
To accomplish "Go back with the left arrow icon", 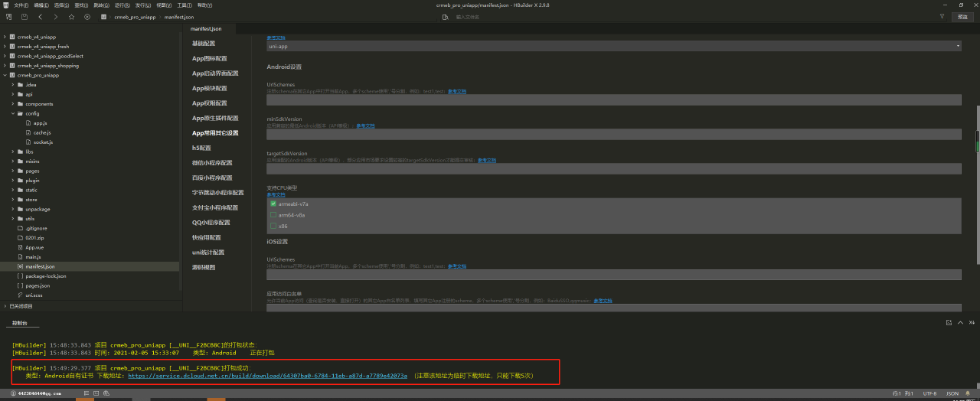I will [x=41, y=16].
